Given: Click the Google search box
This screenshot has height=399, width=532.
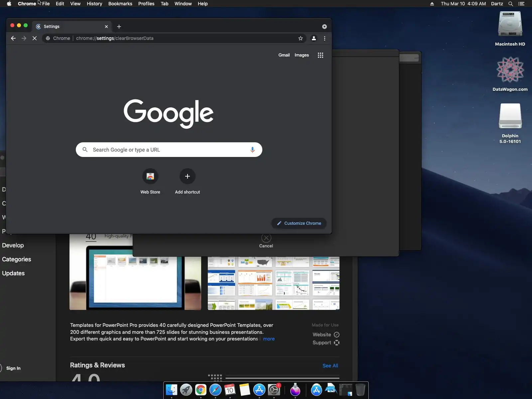Looking at the screenshot, I should pos(169,150).
